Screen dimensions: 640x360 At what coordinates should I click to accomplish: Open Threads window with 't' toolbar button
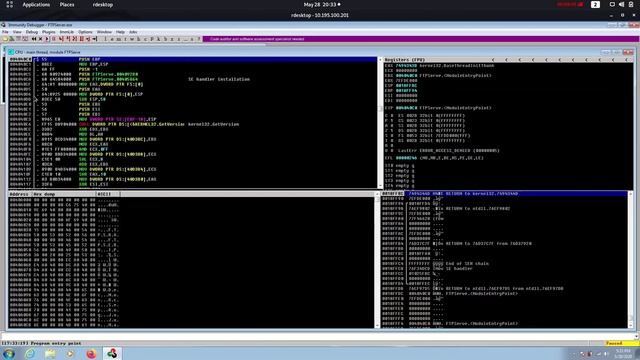pyautogui.click(x=125, y=39)
